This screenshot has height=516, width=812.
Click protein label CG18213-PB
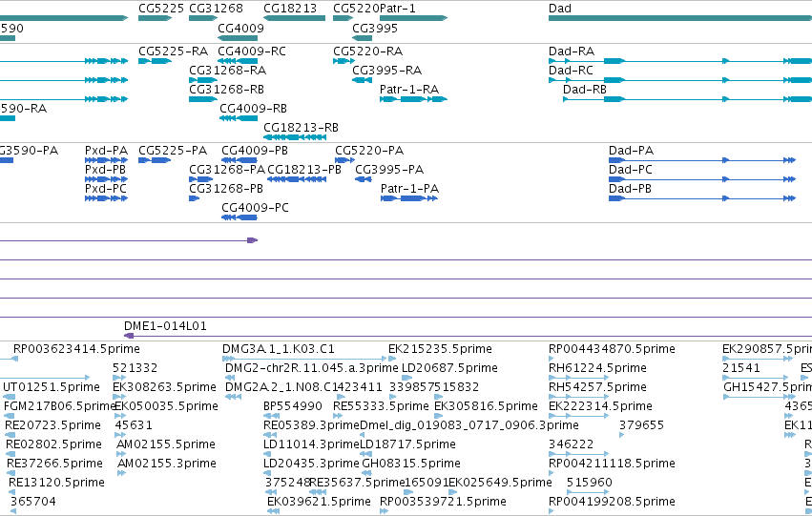[304, 170]
